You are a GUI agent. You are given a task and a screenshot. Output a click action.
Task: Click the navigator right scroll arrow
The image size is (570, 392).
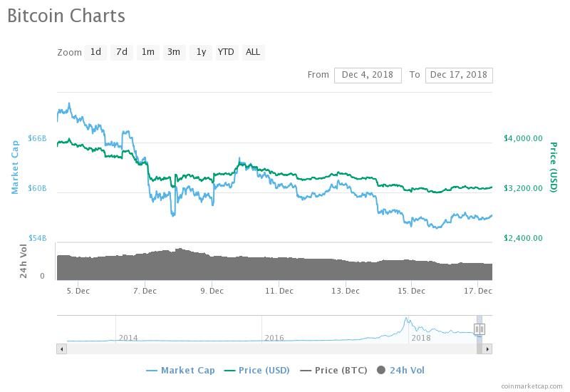click(x=487, y=349)
